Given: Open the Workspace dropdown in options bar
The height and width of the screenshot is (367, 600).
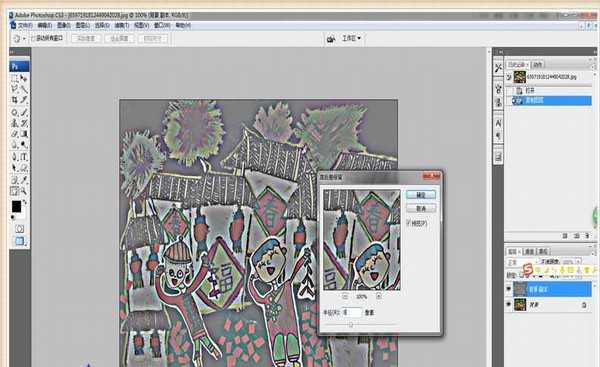Looking at the screenshot, I should (x=352, y=38).
